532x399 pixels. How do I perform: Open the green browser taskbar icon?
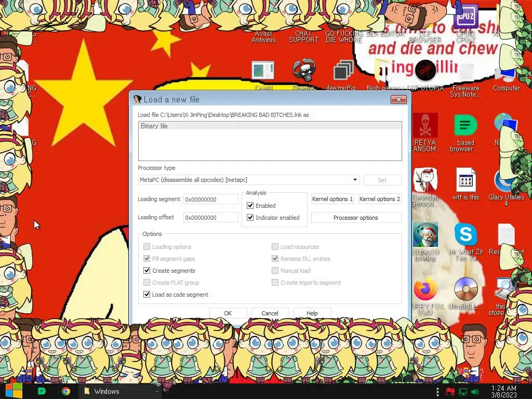[42, 391]
